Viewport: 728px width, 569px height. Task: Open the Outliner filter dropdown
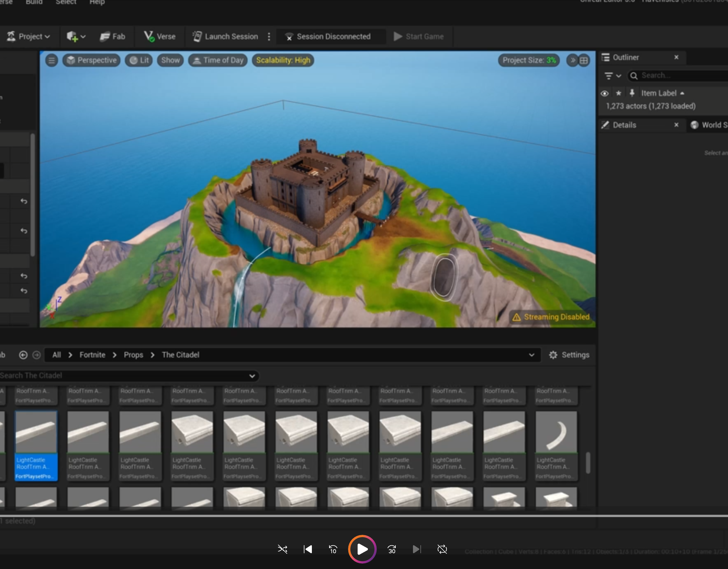point(613,76)
